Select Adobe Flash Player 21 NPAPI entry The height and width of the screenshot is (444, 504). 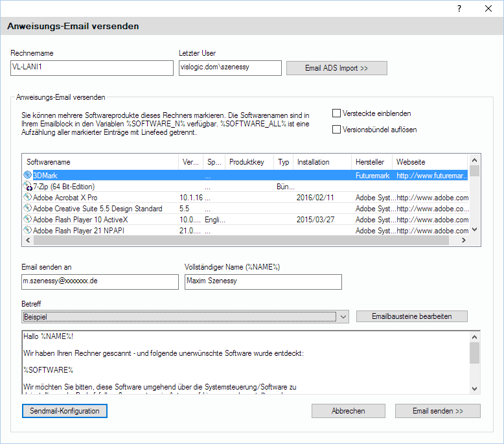click(79, 231)
